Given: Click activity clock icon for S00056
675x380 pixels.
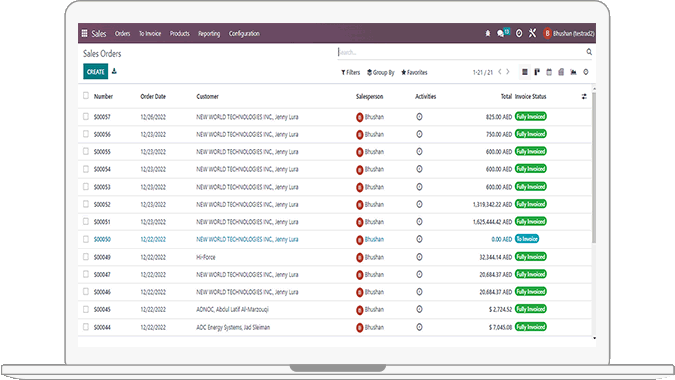Looking at the screenshot, I should tap(419, 134).
